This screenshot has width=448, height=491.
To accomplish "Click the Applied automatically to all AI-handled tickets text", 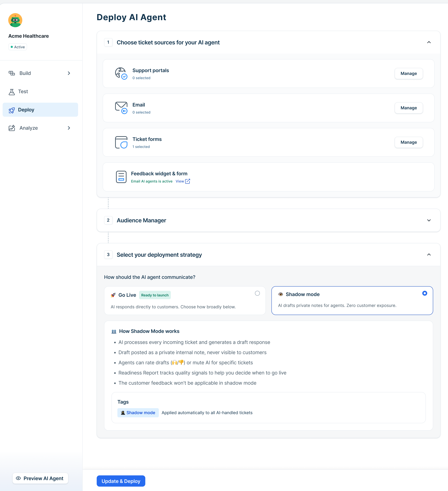I will point(207,413).
